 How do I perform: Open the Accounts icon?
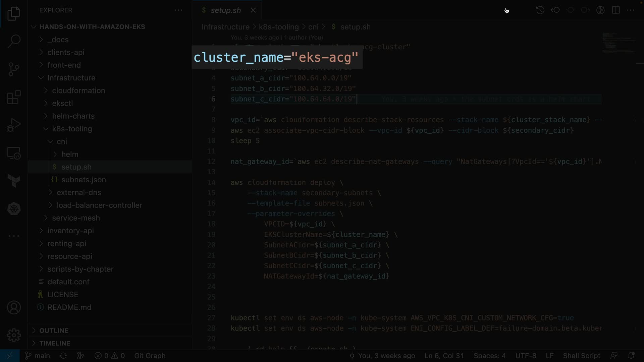click(14, 307)
